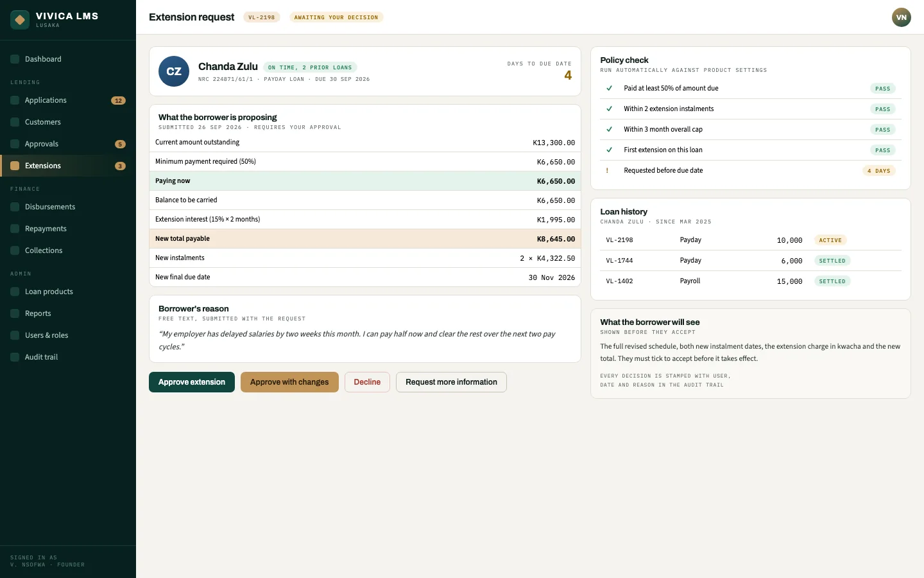Image resolution: width=924 pixels, height=578 pixels.
Task: Click the borrower's reason quote text
Action: [357, 340]
